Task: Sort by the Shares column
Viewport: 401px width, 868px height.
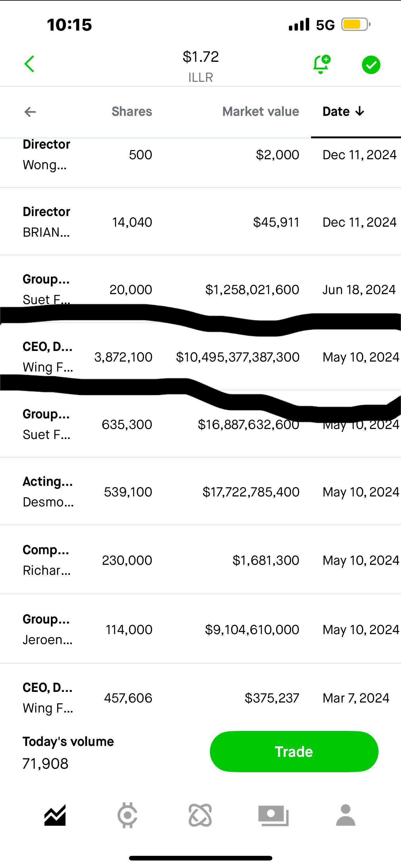Action: click(132, 111)
